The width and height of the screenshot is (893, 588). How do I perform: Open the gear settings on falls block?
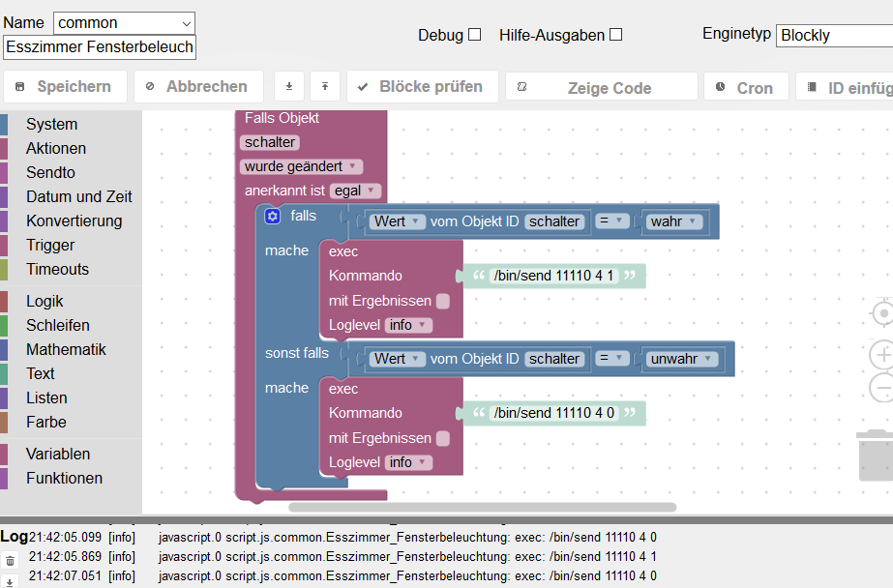click(273, 217)
